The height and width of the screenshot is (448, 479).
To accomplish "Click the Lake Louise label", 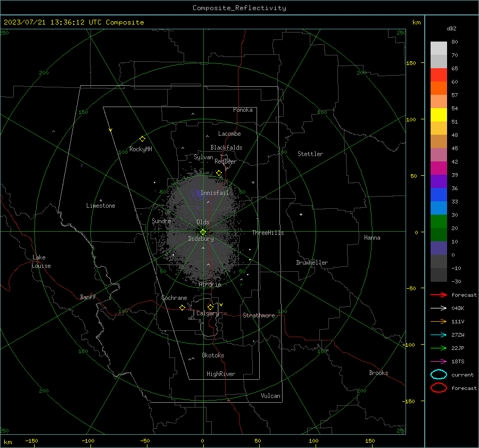I will pos(41,262).
